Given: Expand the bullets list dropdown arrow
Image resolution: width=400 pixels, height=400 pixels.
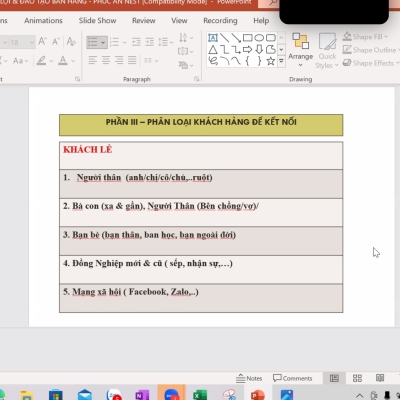Looking at the screenshot, I should point(103,42).
